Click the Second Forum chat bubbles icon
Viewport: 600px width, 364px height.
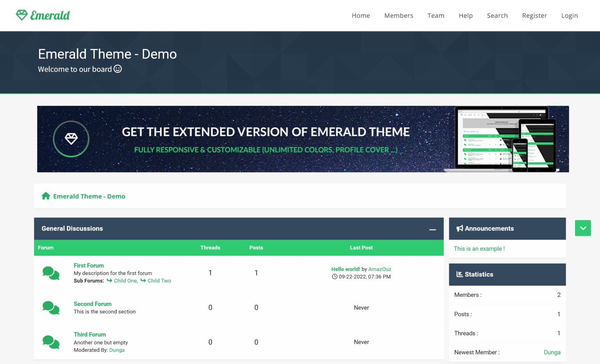tap(51, 307)
